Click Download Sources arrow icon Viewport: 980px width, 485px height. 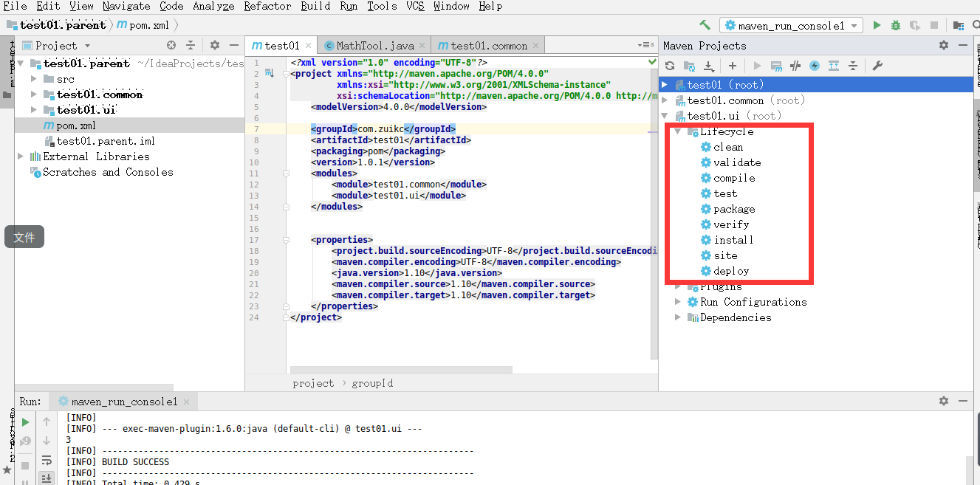(x=709, y=66)
